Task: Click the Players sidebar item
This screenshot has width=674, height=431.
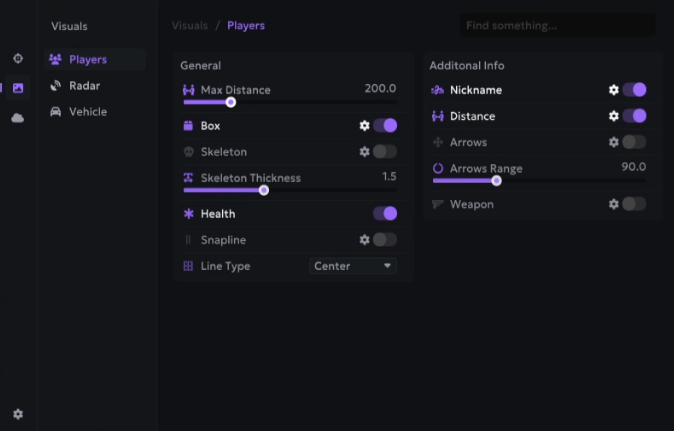Action: coord(87,60)
